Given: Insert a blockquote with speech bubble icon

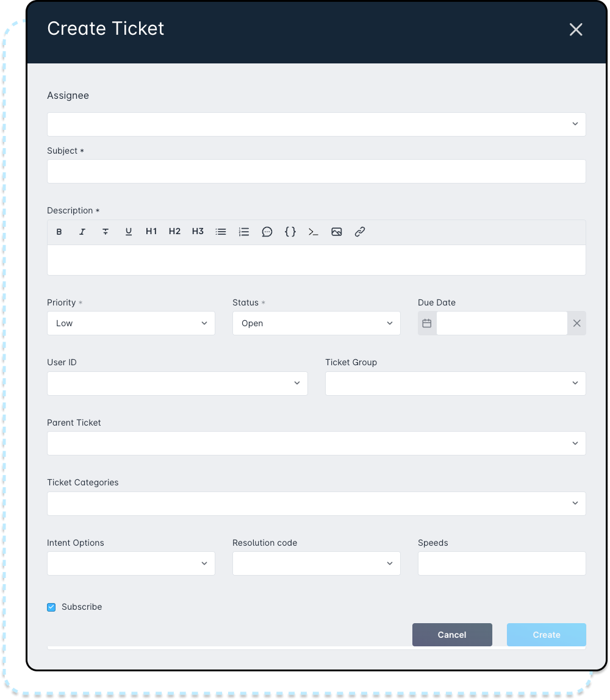Looking at the screenshot, I should (267, 232).
